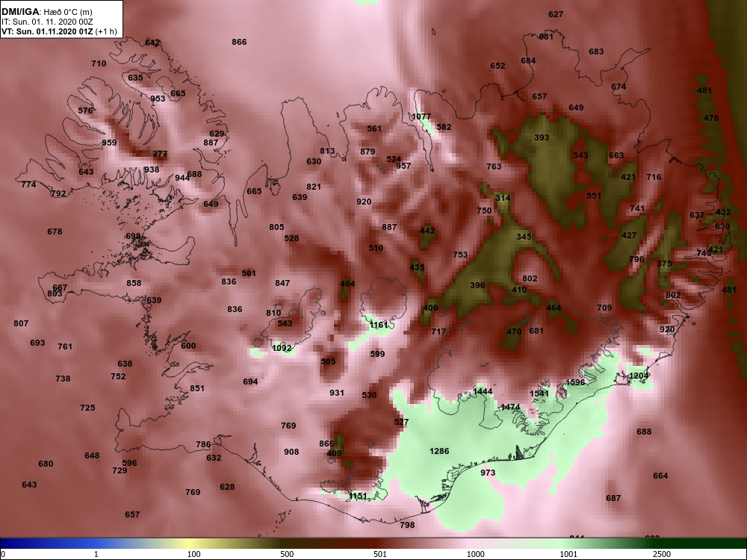Image resolution: width=747 pixels, height=560 pixels.
Task: Choose the map value 551
Action: (x=594, y=196)
